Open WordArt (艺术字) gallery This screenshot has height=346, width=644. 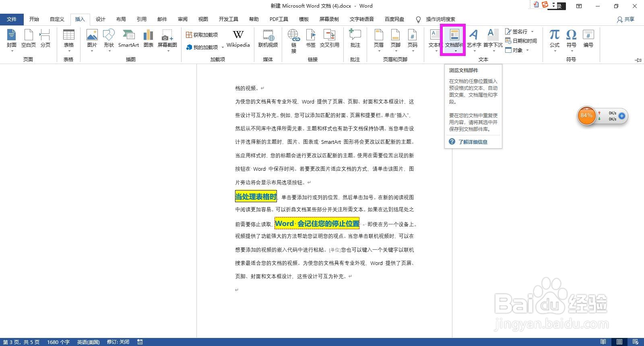click(x=474, y=40)
